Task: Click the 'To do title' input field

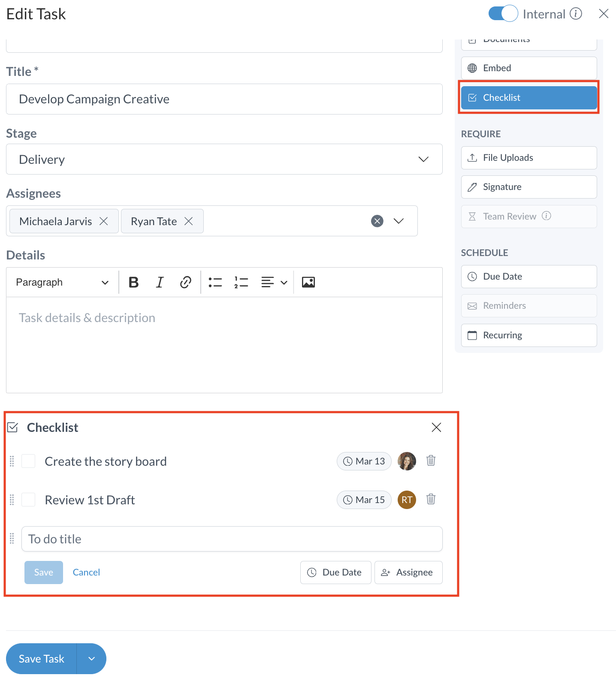Action: pos(232,539)
